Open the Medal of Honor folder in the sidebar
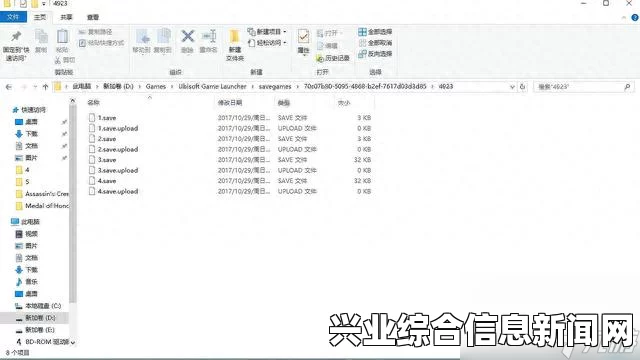Screen dimensions: 640x360 (47, 206)
